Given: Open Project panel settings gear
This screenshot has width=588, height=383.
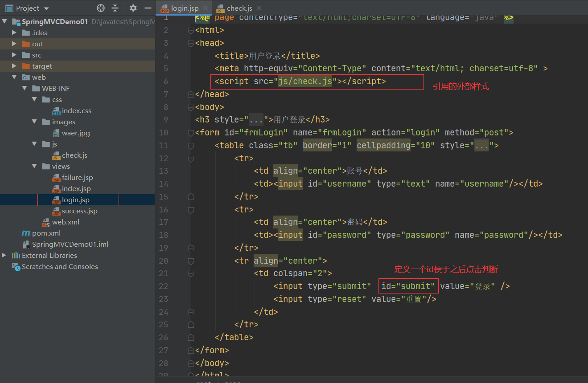Looking at the screenshot, I should 133,8.
